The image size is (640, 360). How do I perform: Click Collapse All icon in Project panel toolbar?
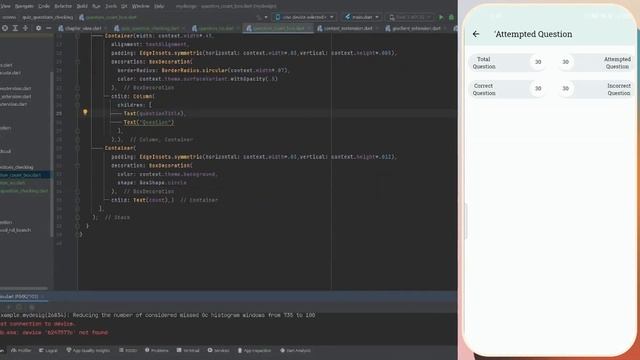point(25,28)
